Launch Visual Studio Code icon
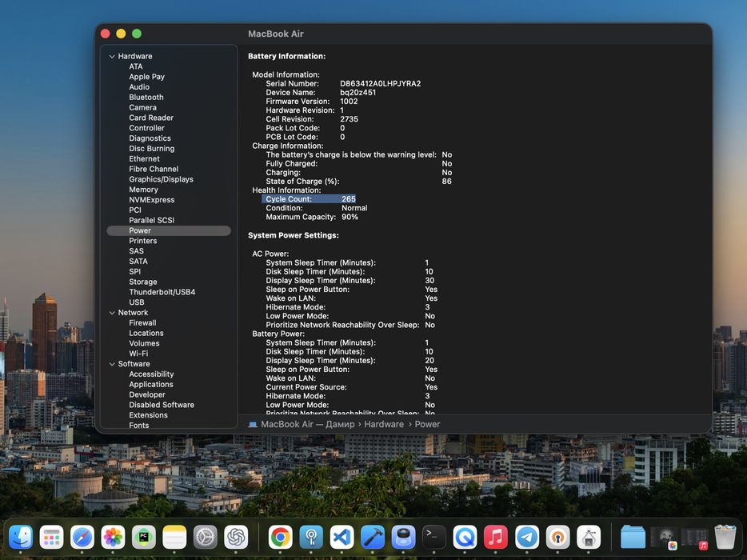Image resolution: width=747 pixels, height=560 pixels. coord(342,537)
